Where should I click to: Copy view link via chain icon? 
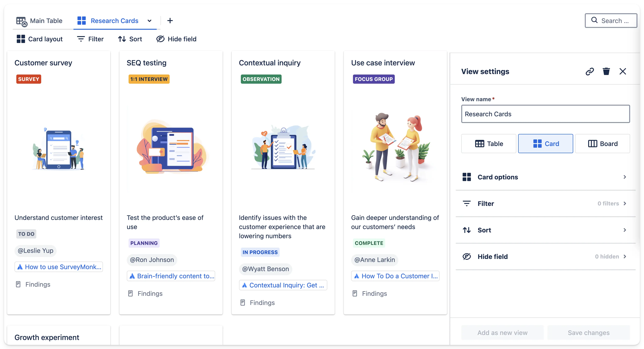click(590, 71)
